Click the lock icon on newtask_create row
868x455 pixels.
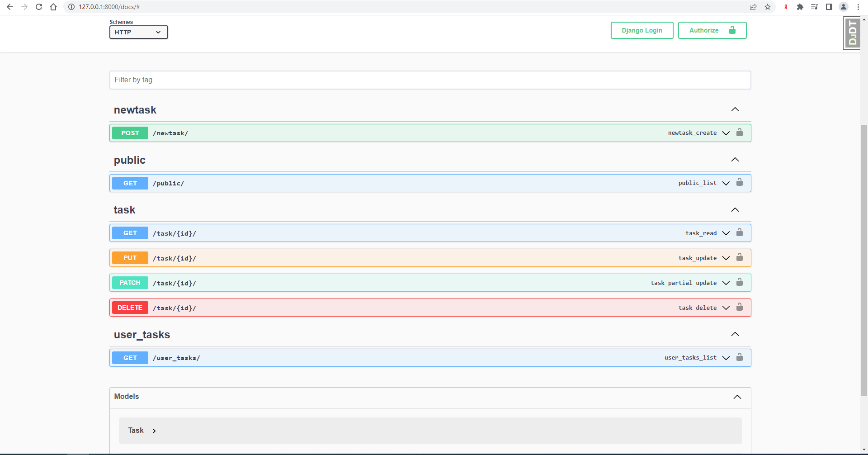[740, 133]
